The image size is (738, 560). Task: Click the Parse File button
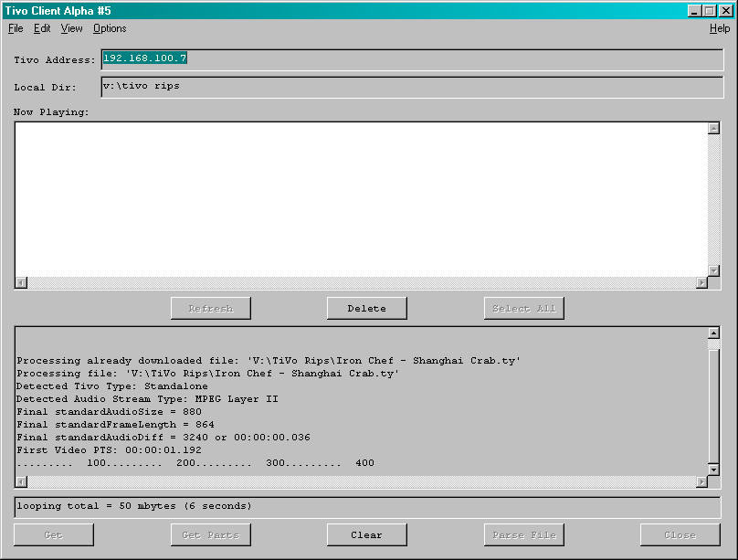click(523, 534)
